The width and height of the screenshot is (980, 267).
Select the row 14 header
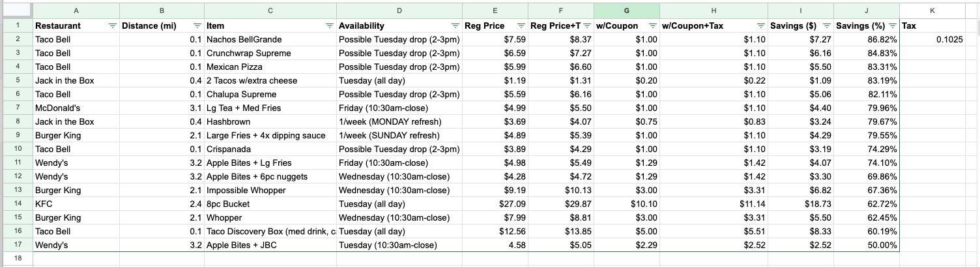click(16, 204)
